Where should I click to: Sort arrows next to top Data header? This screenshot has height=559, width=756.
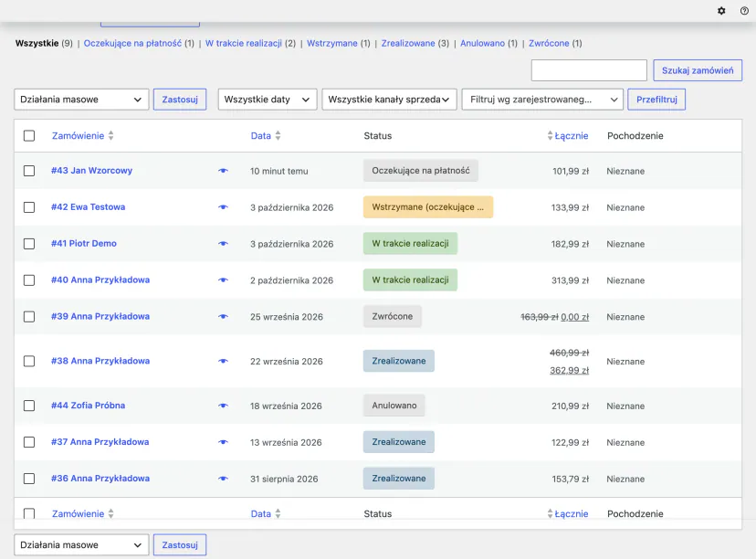(x=278, y=135)
